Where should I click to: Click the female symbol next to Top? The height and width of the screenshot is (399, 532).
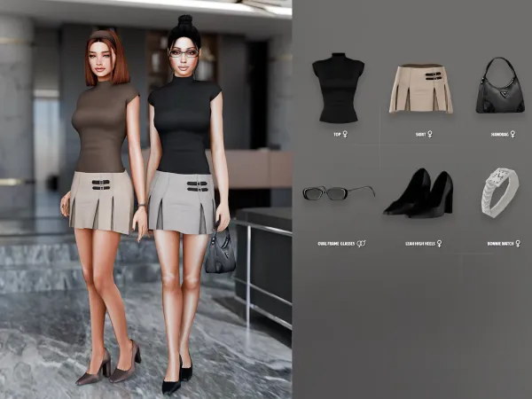click(344, 135)
